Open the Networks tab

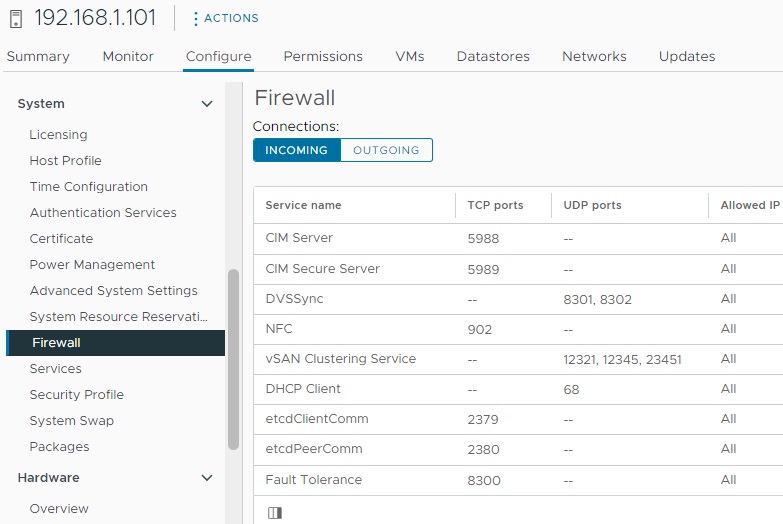(594, 56)
